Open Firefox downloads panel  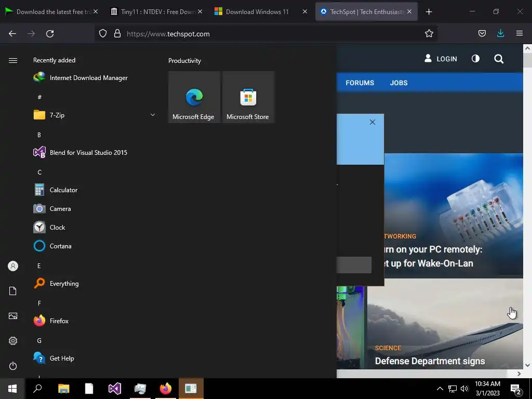coord(500,33)
